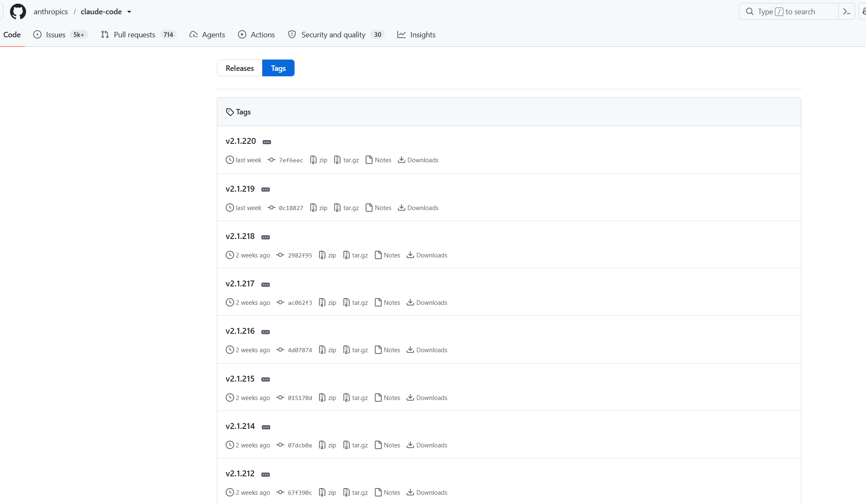Expand the v2.1.218 tag message ellipsis
This screenshot has width=866, height=504.
[266, 237]
